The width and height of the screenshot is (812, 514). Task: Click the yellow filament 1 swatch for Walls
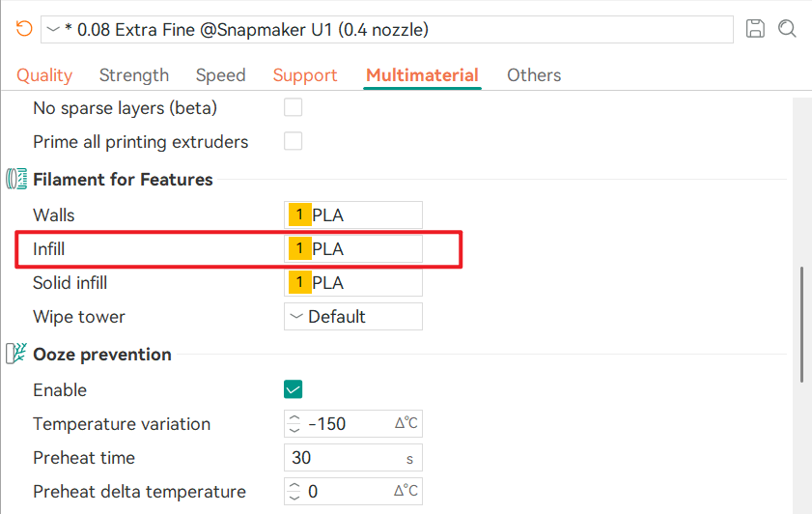[x=300, y=214]
